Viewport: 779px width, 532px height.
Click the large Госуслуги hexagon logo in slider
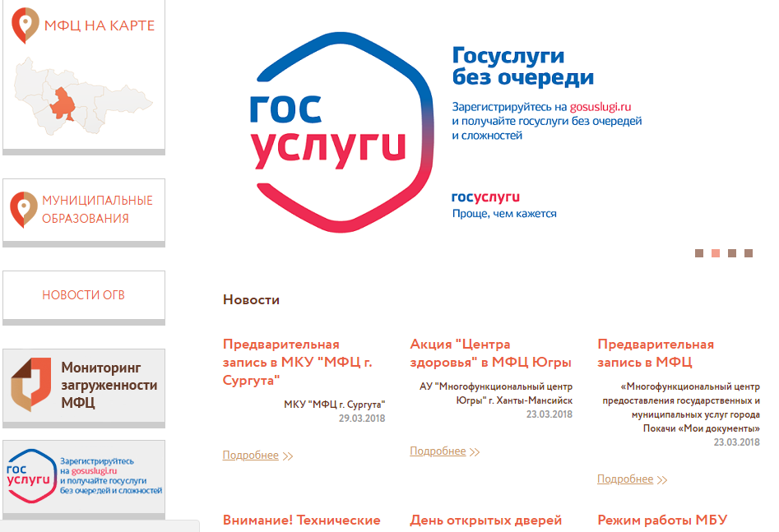pyautogui.click(x=342, y=132)
